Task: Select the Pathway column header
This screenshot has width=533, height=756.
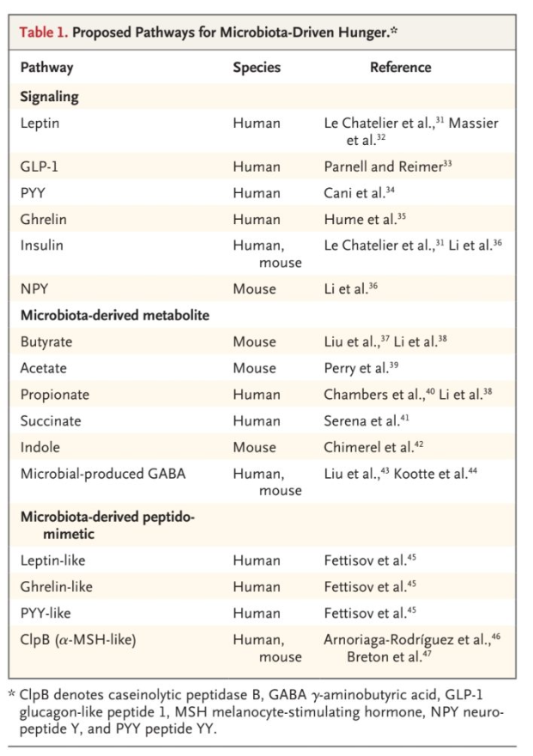Action: tap(47, 68)
